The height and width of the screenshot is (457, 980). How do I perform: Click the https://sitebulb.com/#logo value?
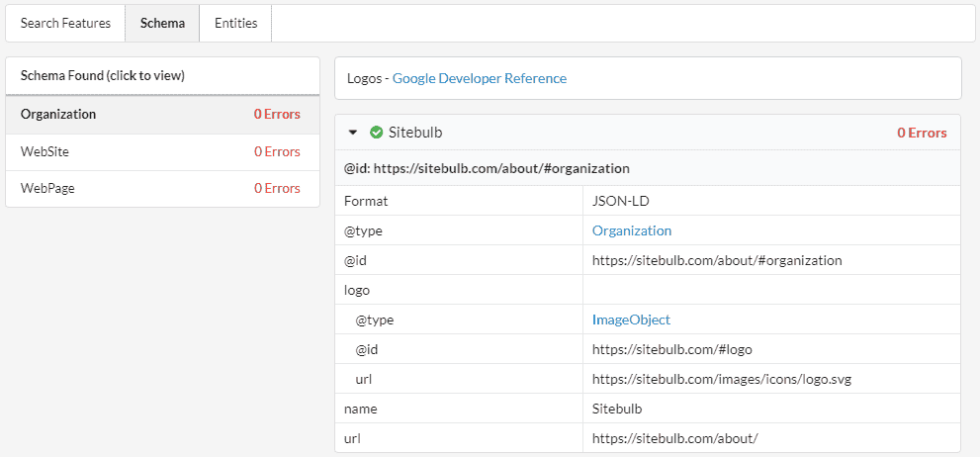click(x=671, y=349)
